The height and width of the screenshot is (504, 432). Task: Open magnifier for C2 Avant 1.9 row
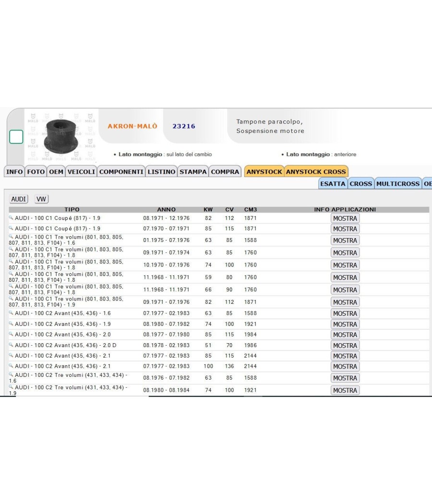(x=11, y=324)
